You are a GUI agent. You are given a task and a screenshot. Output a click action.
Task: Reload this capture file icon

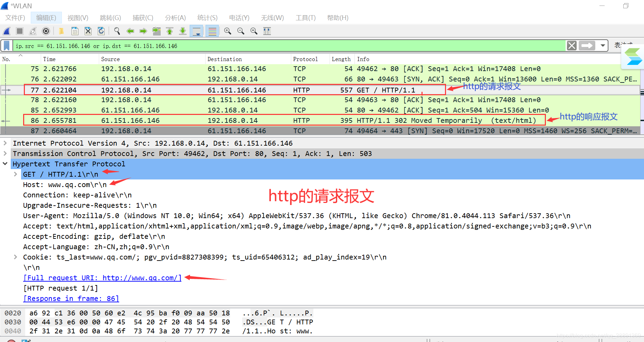coord(101,31)
